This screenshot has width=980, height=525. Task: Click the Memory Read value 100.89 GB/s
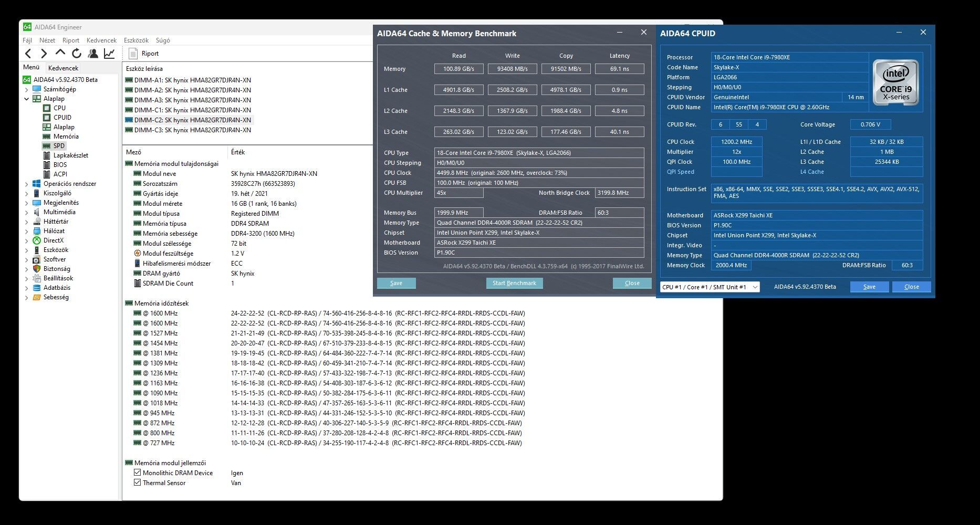[x=459, y=69]
